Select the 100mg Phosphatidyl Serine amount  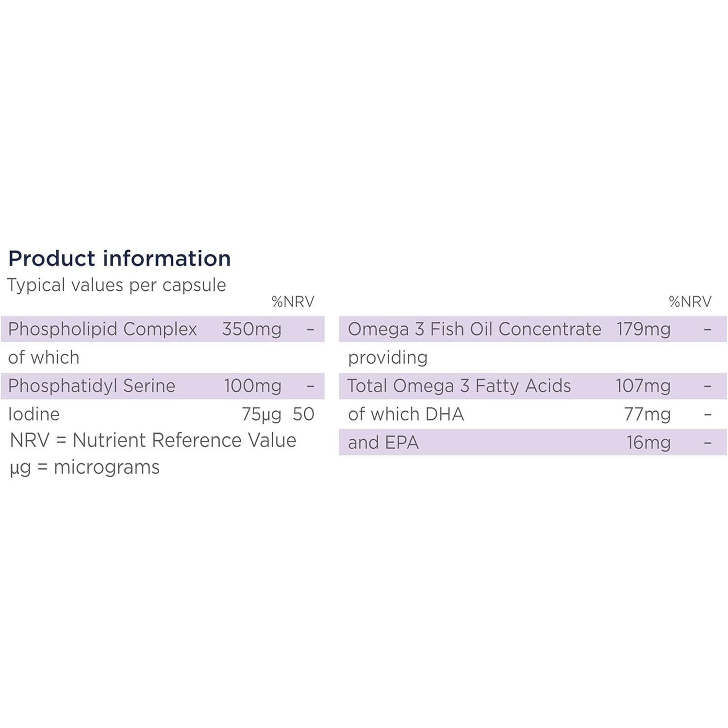coord(252,386)
